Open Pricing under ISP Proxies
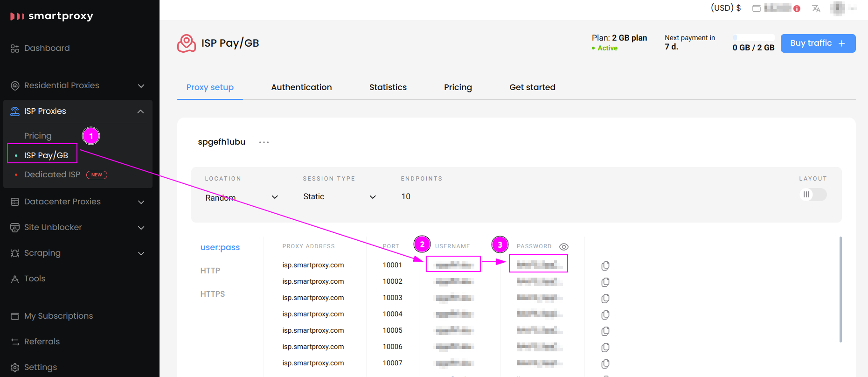The image size is (868, 377). 38,136
